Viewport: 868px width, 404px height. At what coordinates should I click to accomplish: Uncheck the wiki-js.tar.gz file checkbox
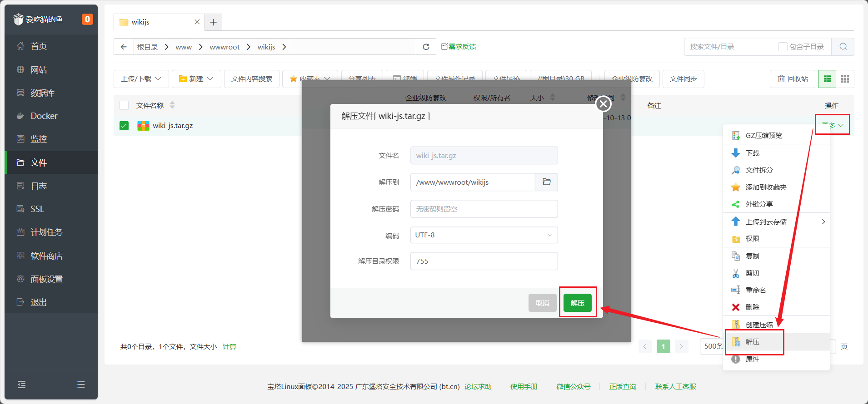[x=124, y=126]
